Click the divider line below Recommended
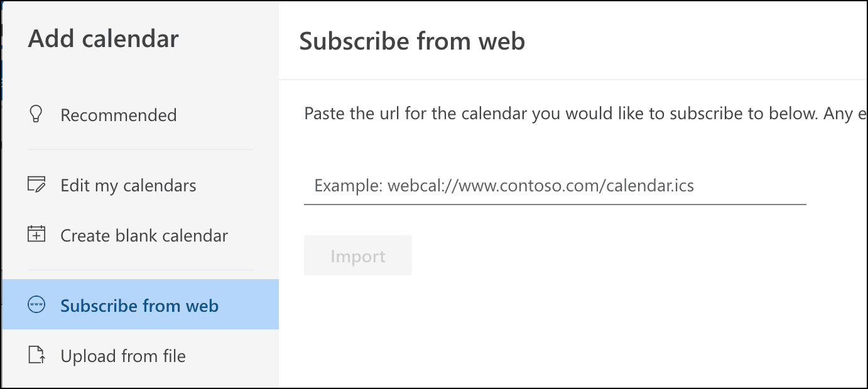This screenshot has width=868, height=389. (141, 149)
